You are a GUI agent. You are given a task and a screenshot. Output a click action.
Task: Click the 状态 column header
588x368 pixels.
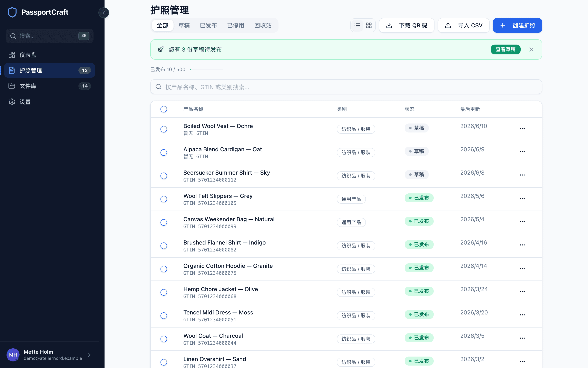click(409, 109)
